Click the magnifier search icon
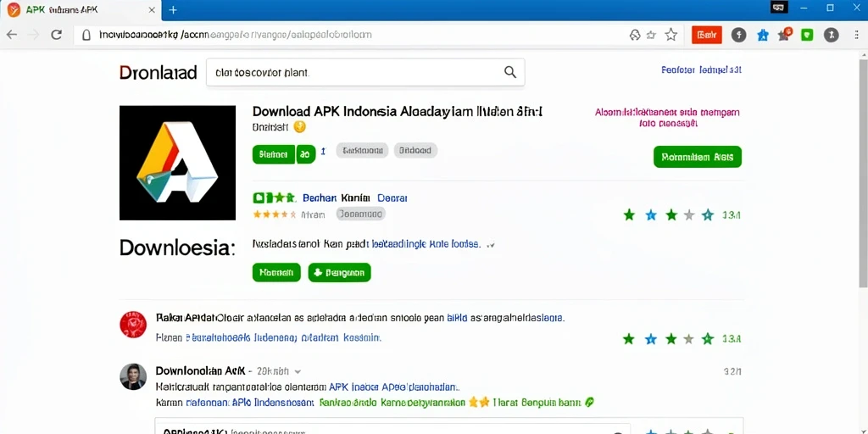The image size is (868, 434). tap(509, 72)
